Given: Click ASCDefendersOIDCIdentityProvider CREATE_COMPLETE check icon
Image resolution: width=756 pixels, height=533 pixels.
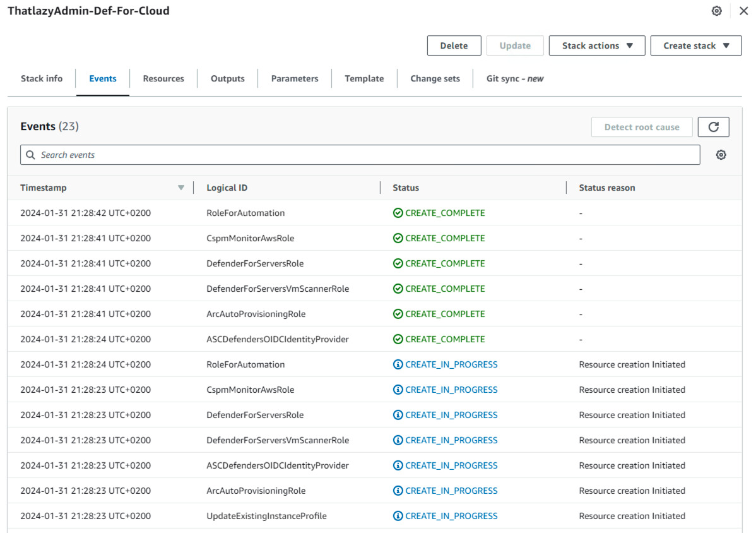Looking at the screenshot, I should (398, 339).
